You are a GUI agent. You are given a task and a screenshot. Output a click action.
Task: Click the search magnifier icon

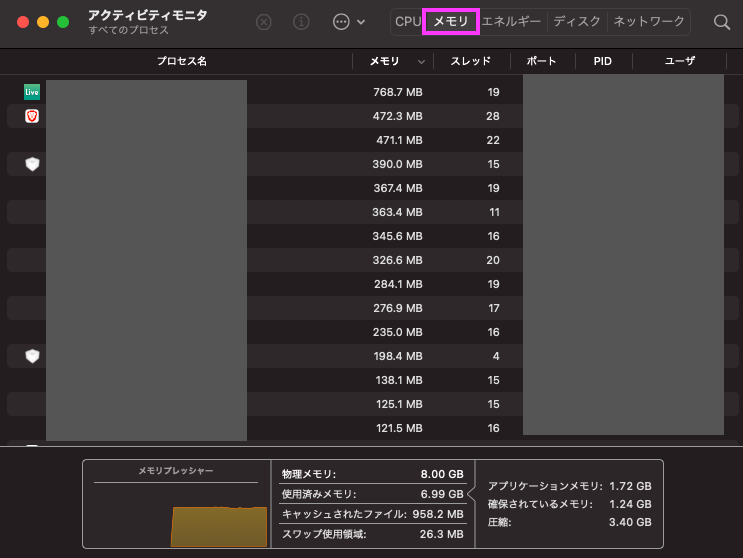[722, 22]
